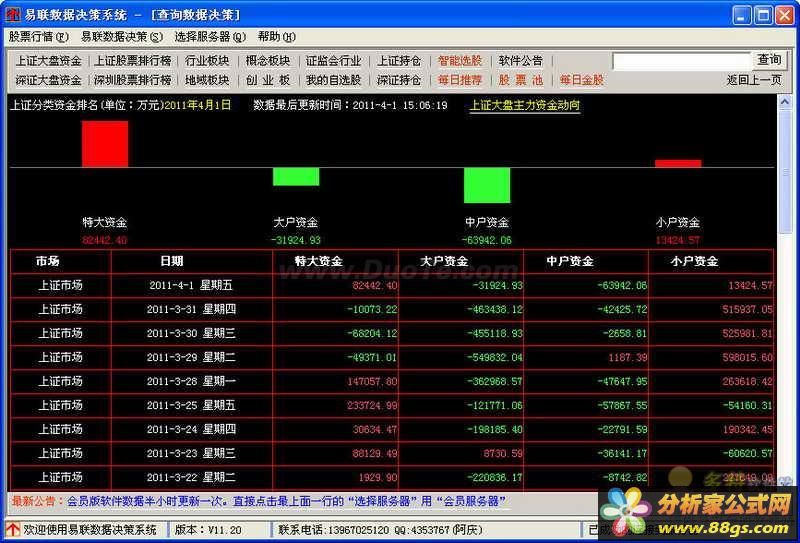Click value 233724.99 in 特大资金 column
Screen dimensions: 800x543
tap(372, 406)
